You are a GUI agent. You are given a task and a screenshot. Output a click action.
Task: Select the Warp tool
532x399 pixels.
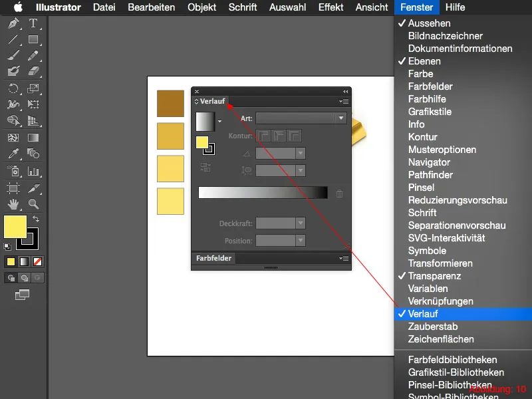(13, 104)
